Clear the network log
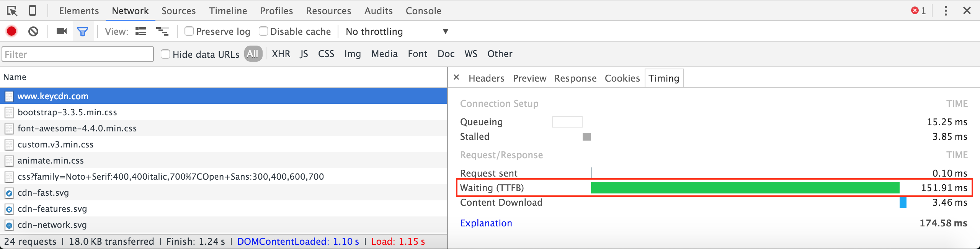Image resolution: width=980 pixels, height=249 pixels. tap(33, 31)
